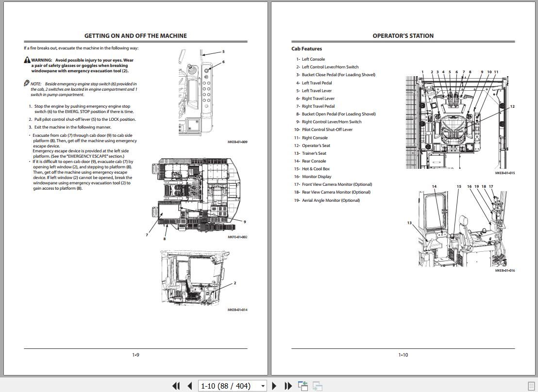Click callout label 12 on the top cab diagram
The height and width of the screenshot is (392, 538).
click(x=512, y=106)
